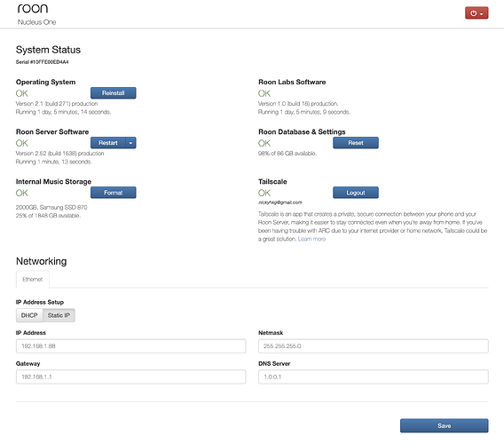Logout of Tailscale

[x=356, y=193]
